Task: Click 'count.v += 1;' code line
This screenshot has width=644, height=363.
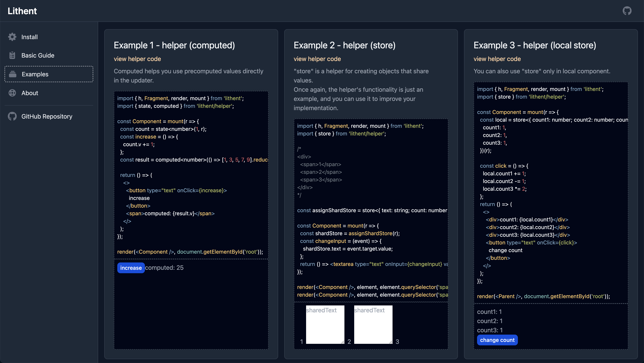Action: [139, 144]
